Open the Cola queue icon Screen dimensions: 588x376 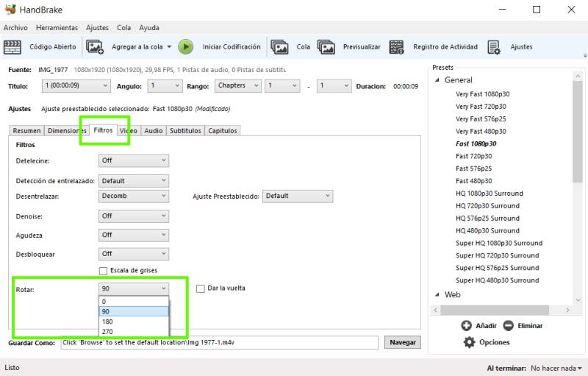tap(279, 47)
